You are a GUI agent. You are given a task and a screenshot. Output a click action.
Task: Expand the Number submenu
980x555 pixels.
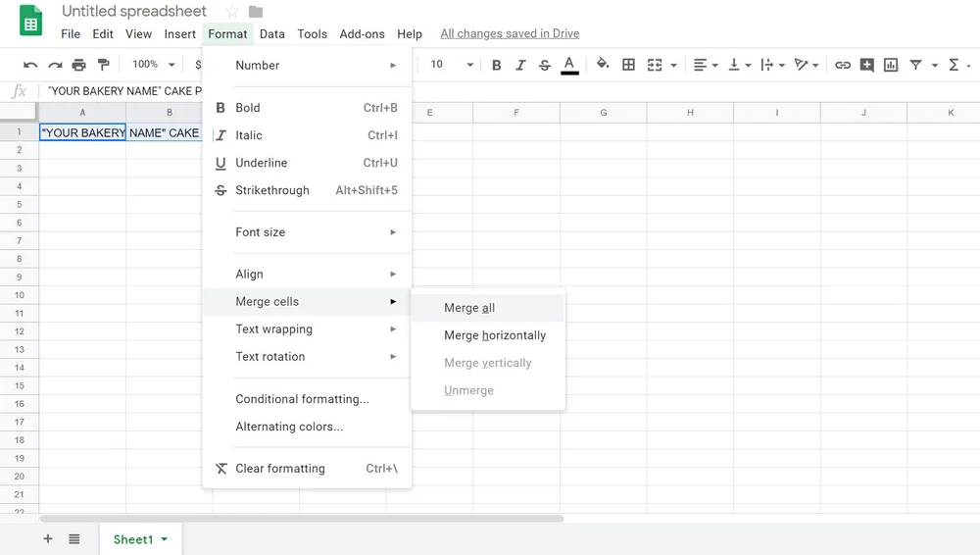click(x=307, y=65)
